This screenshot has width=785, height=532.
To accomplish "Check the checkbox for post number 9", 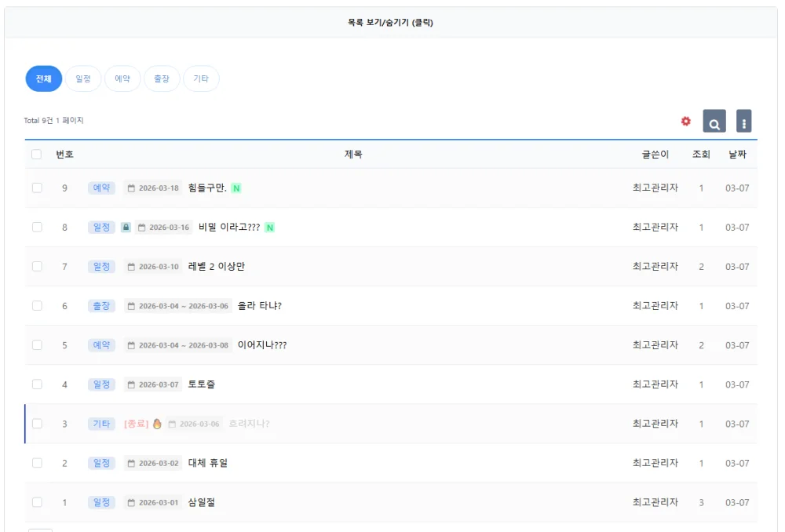I will click(37, 188).
